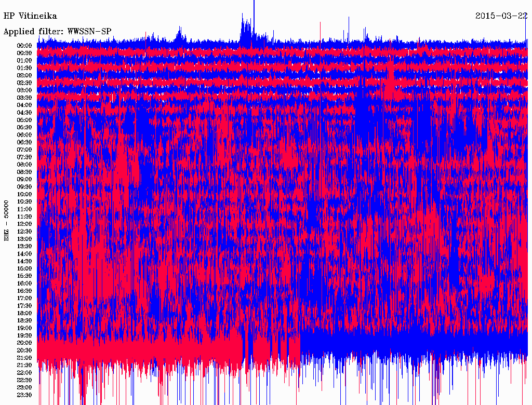
Task: Select the 04:00 time label
Action: (x=24, y=105)
